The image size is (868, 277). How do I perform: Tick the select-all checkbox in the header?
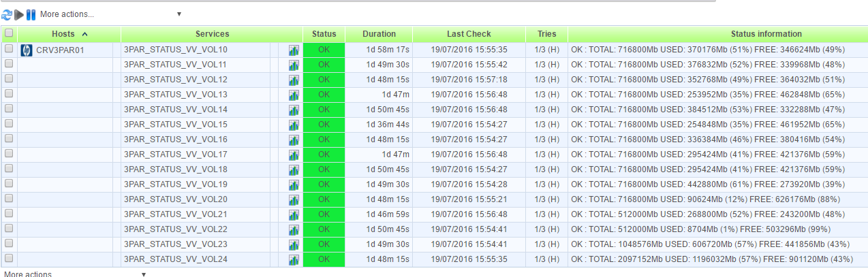[x=9, y=33]
